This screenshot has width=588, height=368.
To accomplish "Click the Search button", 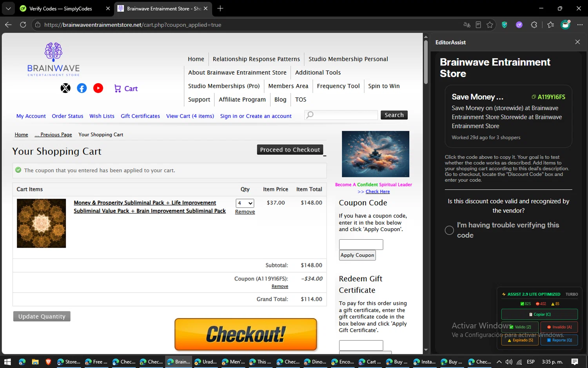I will tap(394, 115).
